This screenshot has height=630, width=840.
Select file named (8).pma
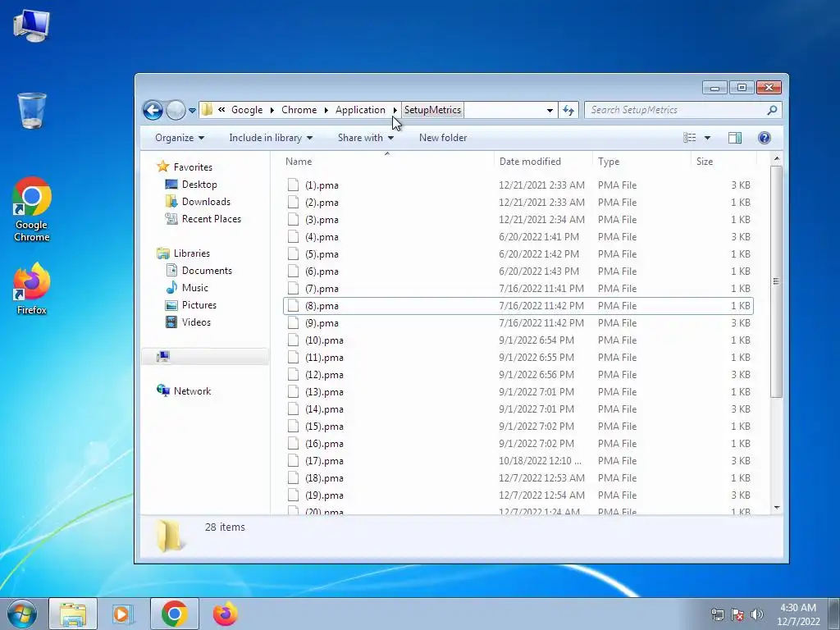(x=322, y=306)
